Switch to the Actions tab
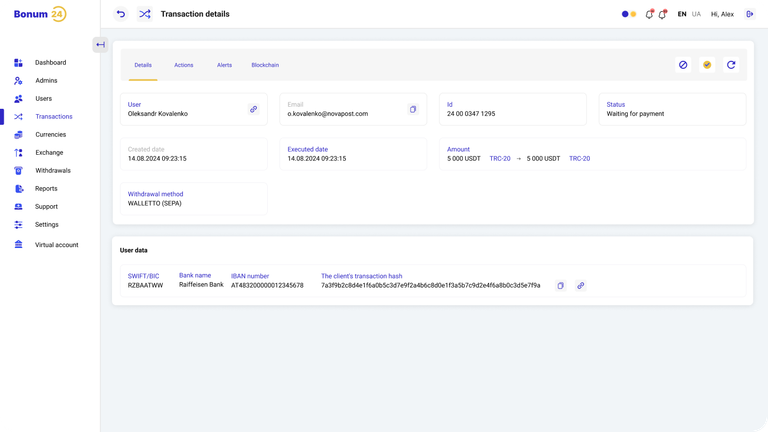 [184, 65]
